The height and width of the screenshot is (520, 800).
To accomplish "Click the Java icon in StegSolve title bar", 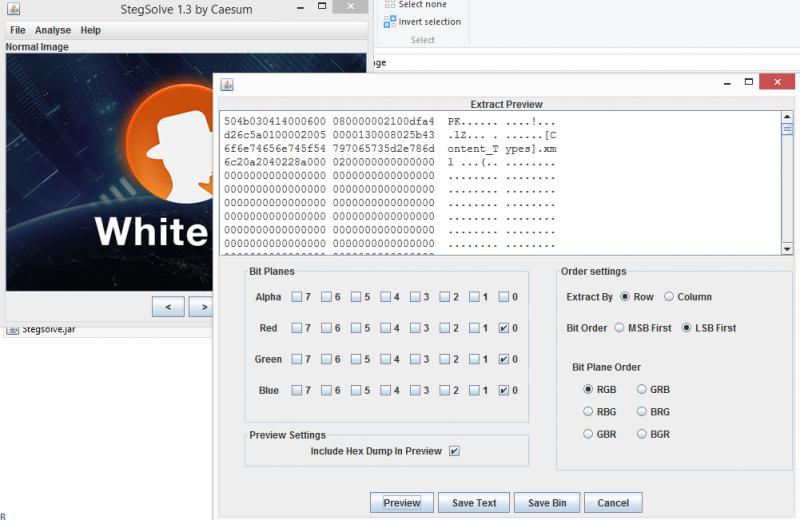I will (x=13, y=8).
